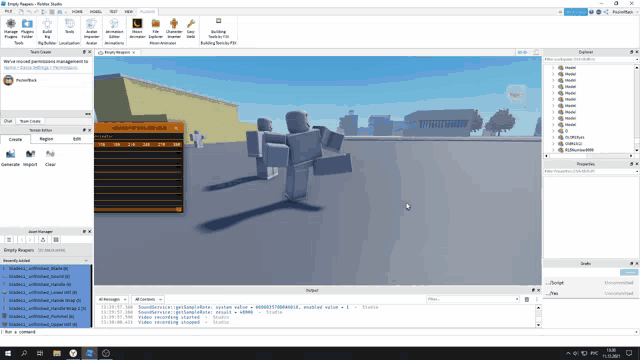The height and width of the screenshot is (360, 640).
Task: Switch to the TEST ribbon tab
Action: coord(113,12)
